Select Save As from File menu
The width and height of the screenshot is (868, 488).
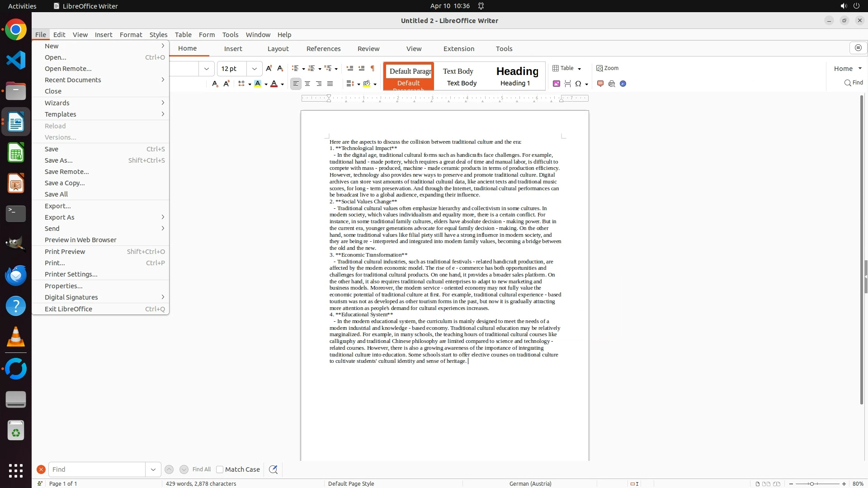pyautogui.click(x=59, y=160)
